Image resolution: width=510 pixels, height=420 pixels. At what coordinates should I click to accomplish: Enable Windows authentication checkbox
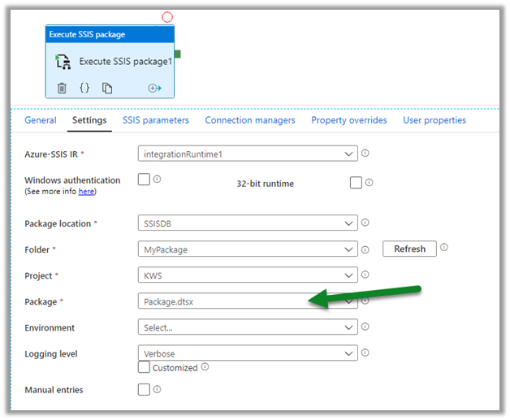144,180
